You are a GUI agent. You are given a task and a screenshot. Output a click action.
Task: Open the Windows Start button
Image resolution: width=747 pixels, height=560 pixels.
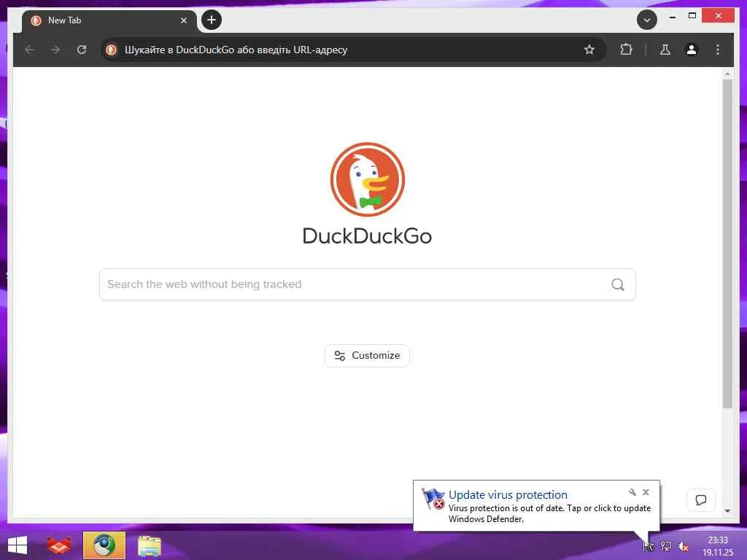tap(18, 545)
